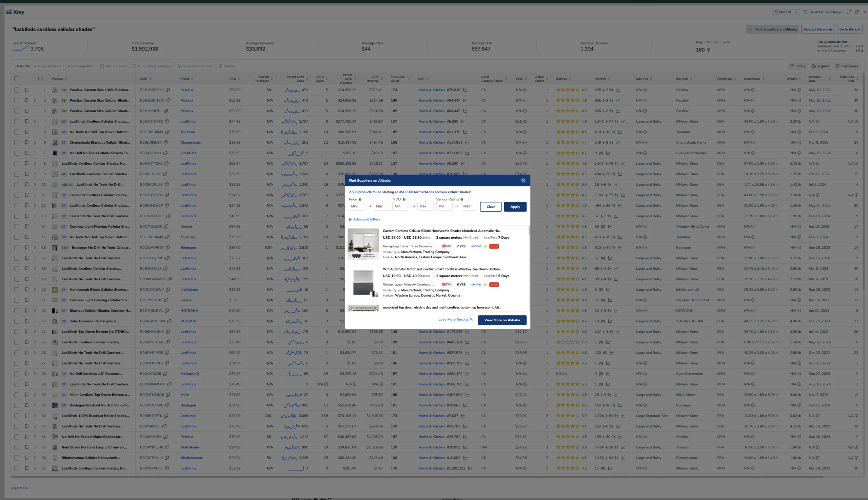Refresh the Xray results
This screenshot has height=500, width=868.
[x=856, y=12]
